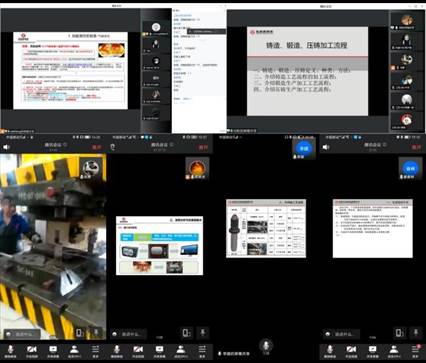The height and width of the screenshot is (363, 426).
Task: Tap the earpiece audio icon above the car-mirror slide call
Action: click(113, 147)
